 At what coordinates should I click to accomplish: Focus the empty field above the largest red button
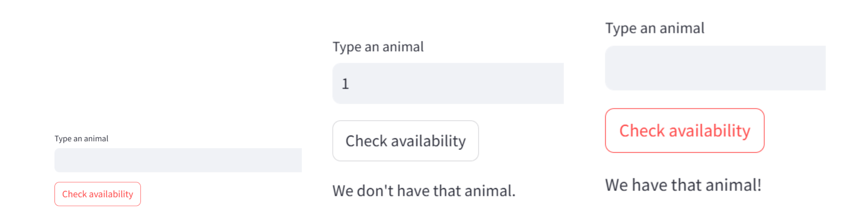(x=715, y=68)
